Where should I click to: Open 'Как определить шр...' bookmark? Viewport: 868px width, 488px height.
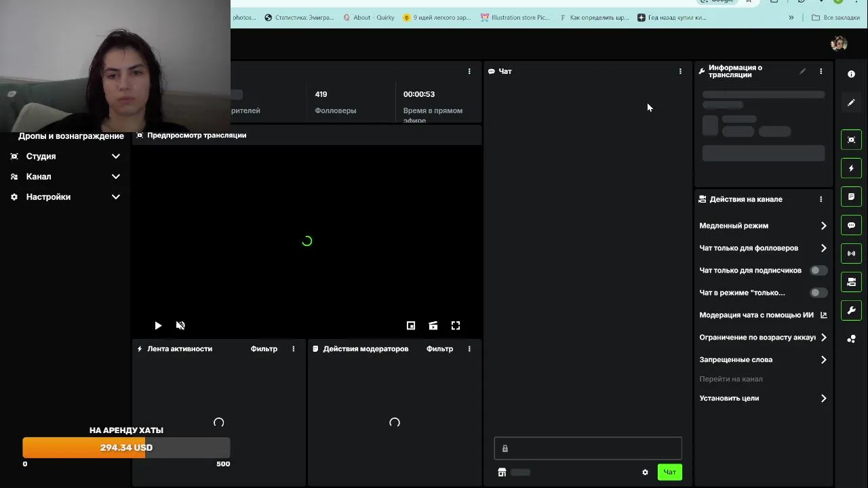click(594, 18)
